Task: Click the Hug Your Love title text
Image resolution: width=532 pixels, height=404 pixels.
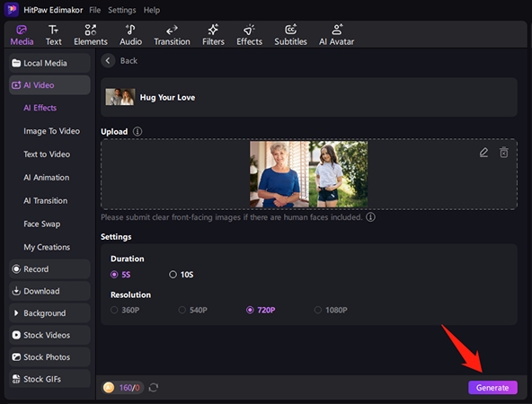Action: (x=168, y=97)
